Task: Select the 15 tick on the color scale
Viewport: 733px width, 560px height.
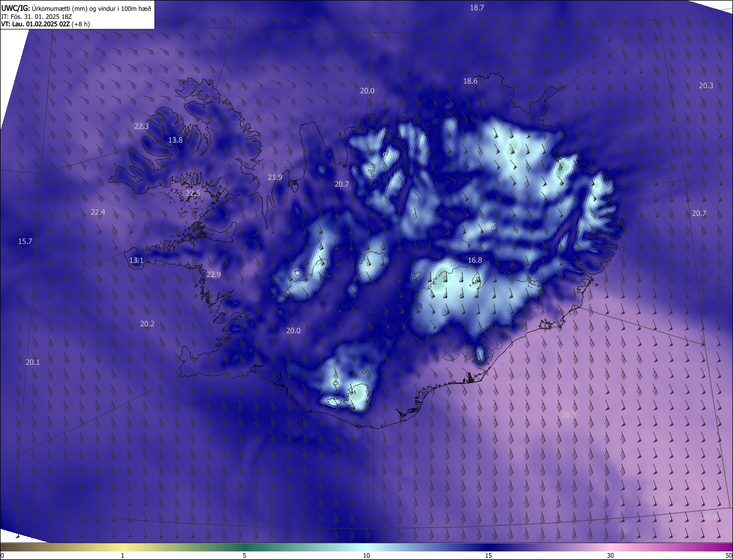Action: click(x=488, y=556)
